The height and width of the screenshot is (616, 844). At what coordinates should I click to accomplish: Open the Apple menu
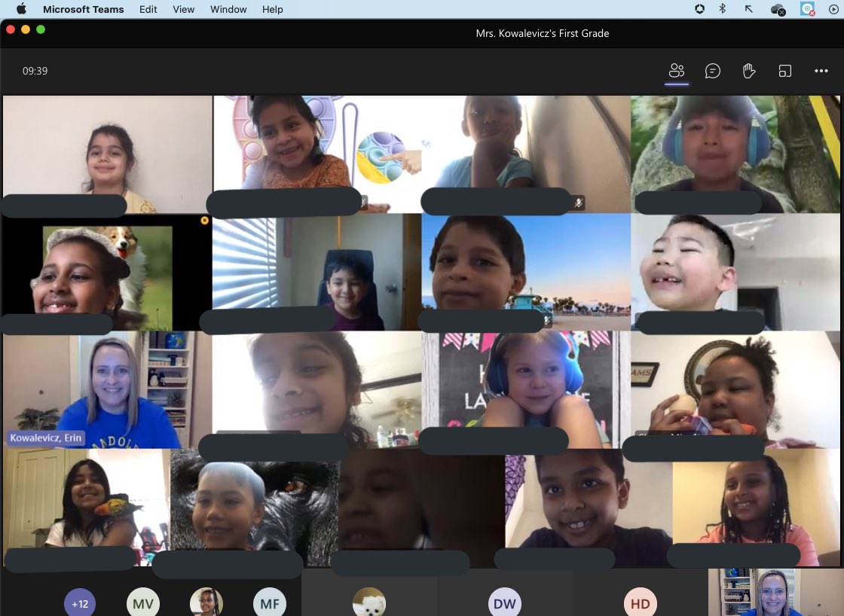[22, 9]
